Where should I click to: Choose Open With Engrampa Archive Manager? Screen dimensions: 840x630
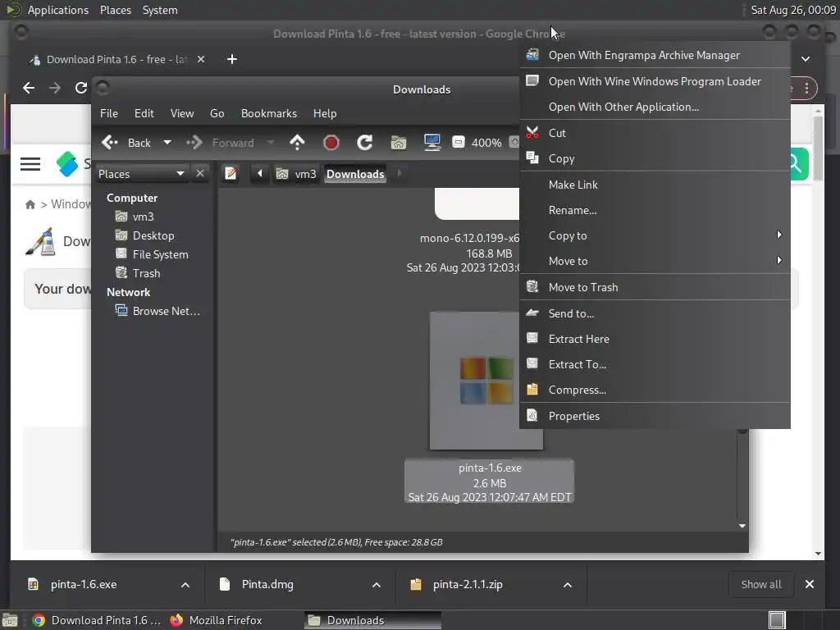[655, 55]
